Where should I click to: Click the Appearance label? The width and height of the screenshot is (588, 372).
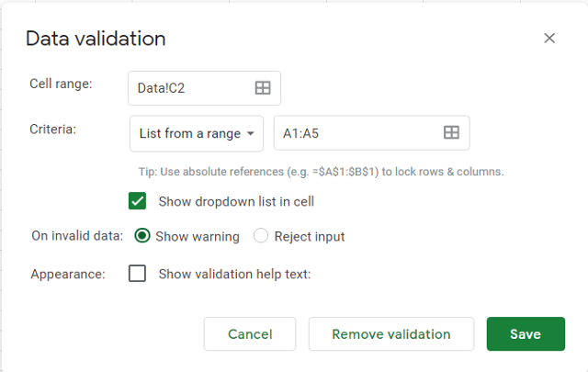68,274
